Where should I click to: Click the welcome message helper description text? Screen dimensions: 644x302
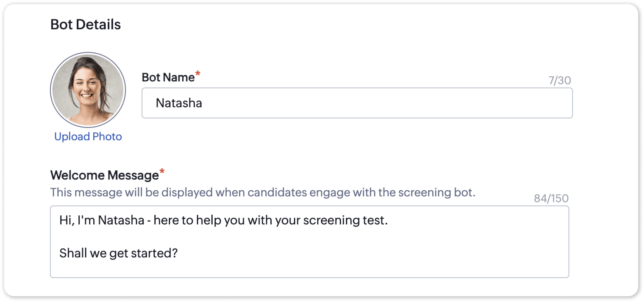(x=263, y=193)
